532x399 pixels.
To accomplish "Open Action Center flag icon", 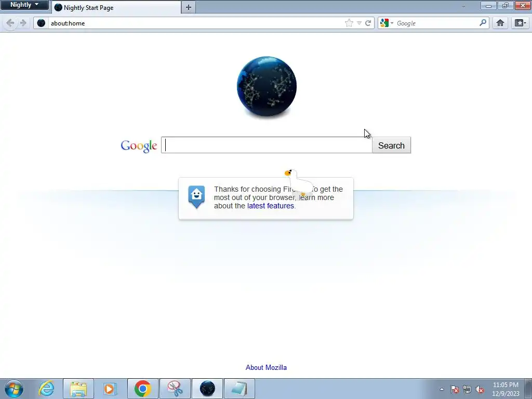I will pos(455,389).
